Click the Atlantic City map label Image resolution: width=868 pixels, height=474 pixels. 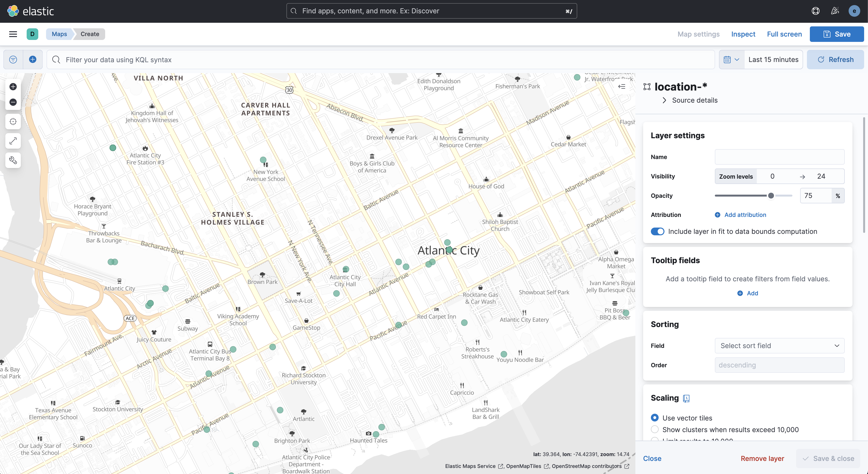coord(448,251)
